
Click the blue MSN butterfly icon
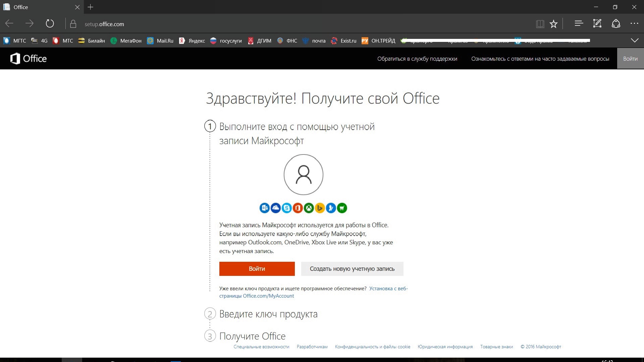pos(331,208)
